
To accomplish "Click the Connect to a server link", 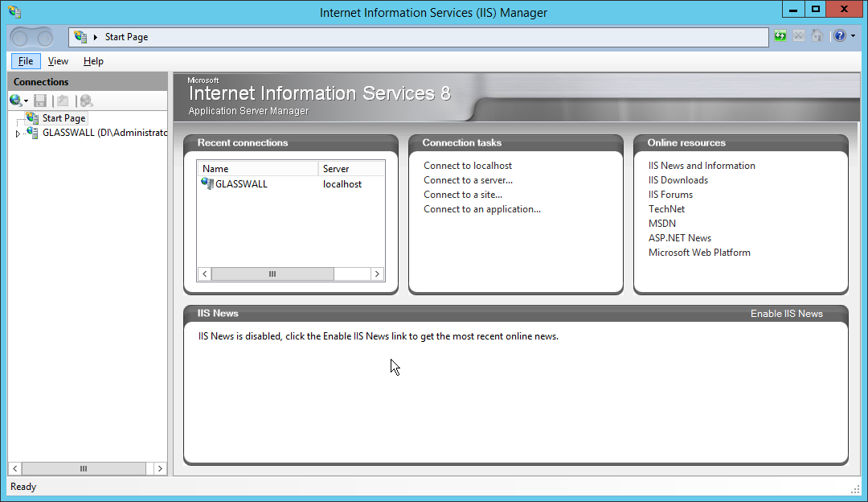I will pos(468,180).
